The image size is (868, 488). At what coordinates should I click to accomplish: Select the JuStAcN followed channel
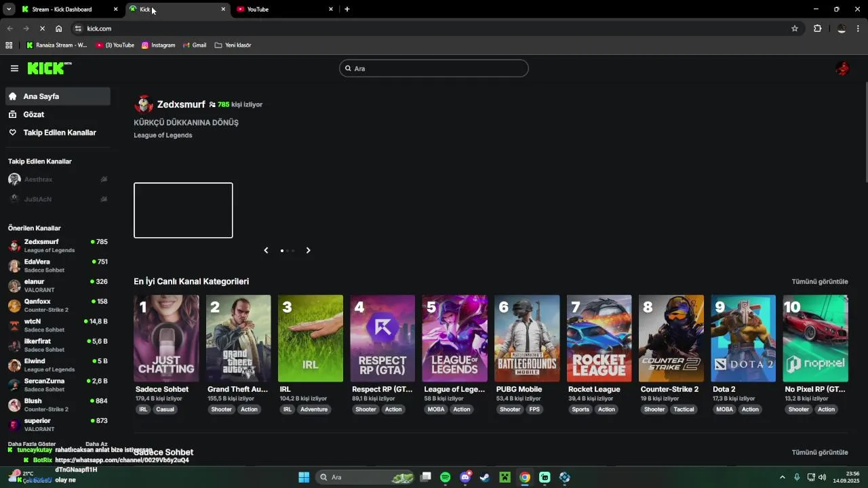[x=58, y=199]
